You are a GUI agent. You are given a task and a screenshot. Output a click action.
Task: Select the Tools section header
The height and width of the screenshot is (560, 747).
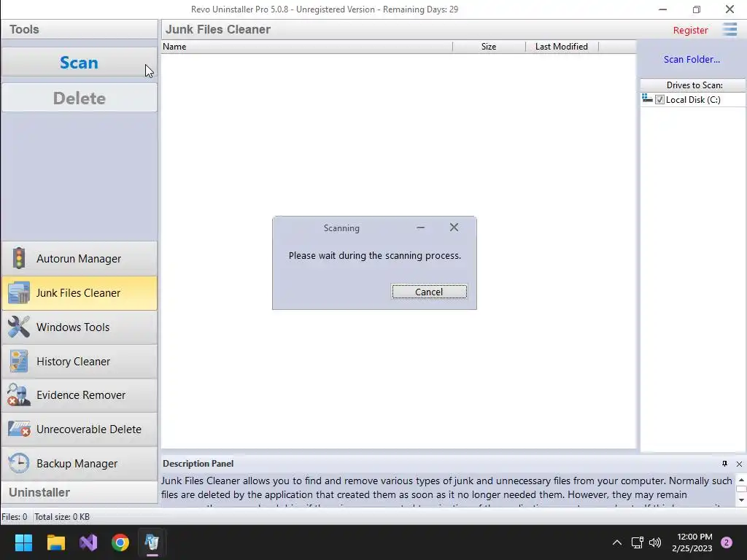tap(79, 29)
